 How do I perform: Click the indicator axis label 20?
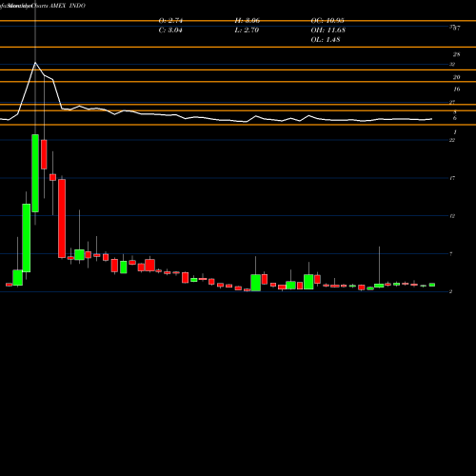456,77
